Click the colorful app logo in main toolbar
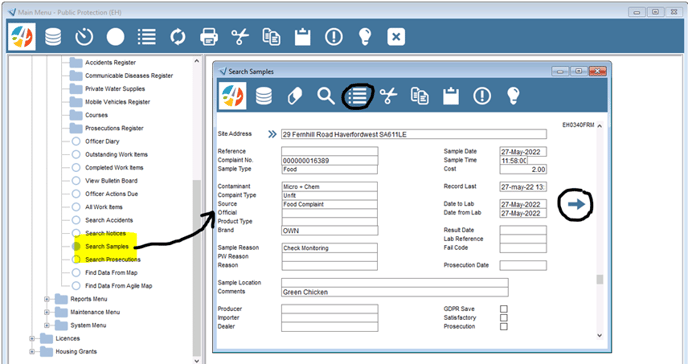The height and width of the screenshot is (364, 688). point(22,37)
